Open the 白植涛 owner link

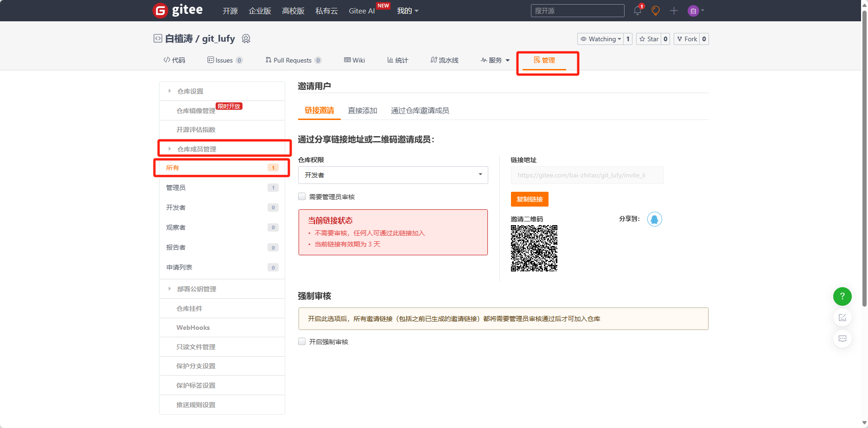point(179,38)
